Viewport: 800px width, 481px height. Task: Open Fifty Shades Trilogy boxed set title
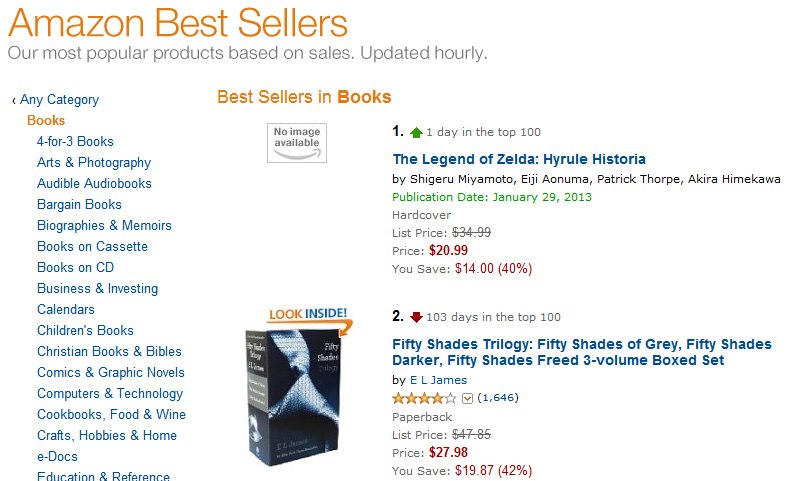(x=582, y=352)
